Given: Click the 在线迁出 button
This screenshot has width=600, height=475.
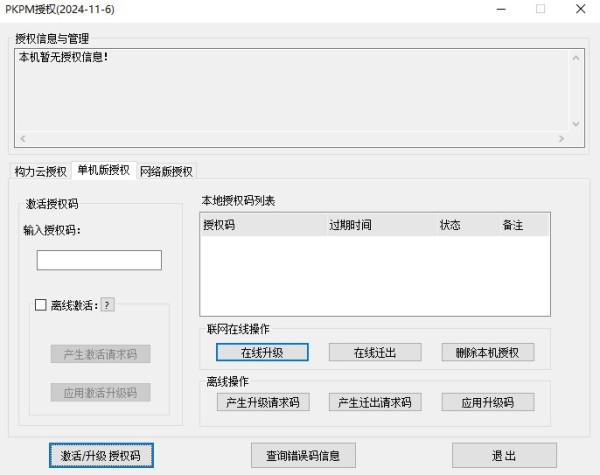Looking at the screenshot, I should tap(375, 352).
